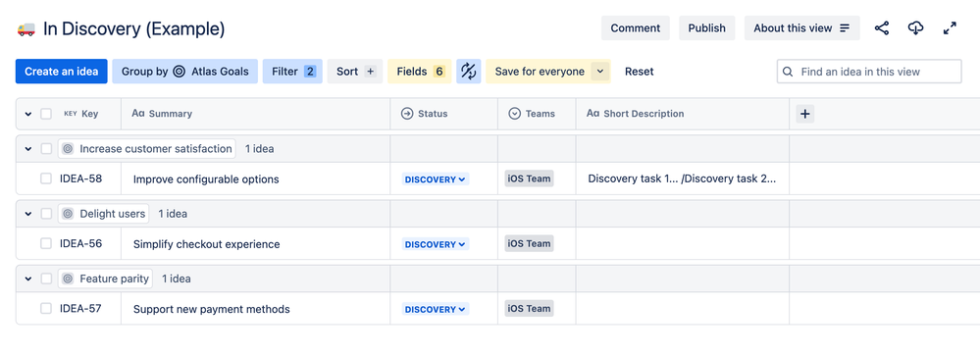This screenshot has width=980, height=356.
Task: Open DISCOVERY status dropdown for IDEA-56
Action: click(x=435, y=244)
